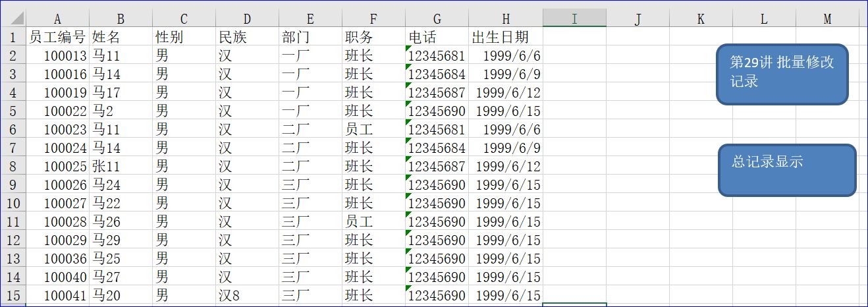Click date '1999/6/12' in the 100019 row
This screenshot has height=307, width=868.
pyautogui.click(x=506, y=92)
